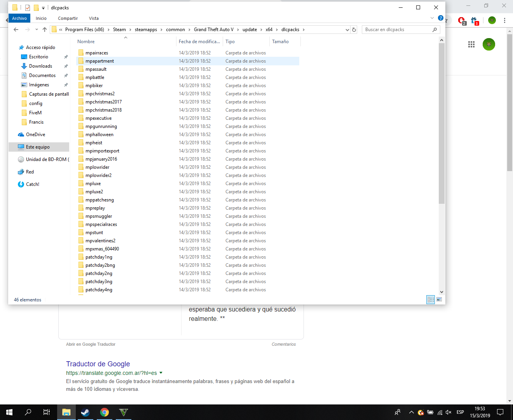This screenshot has width=513, height=420.
Task: Switch to details view layout icon
Action: coord(431,299)
